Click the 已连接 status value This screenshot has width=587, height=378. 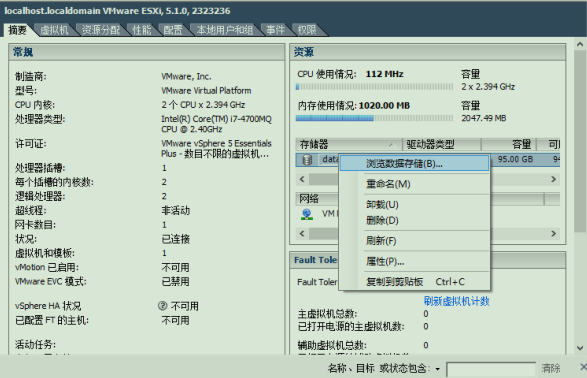click(176, 239)
